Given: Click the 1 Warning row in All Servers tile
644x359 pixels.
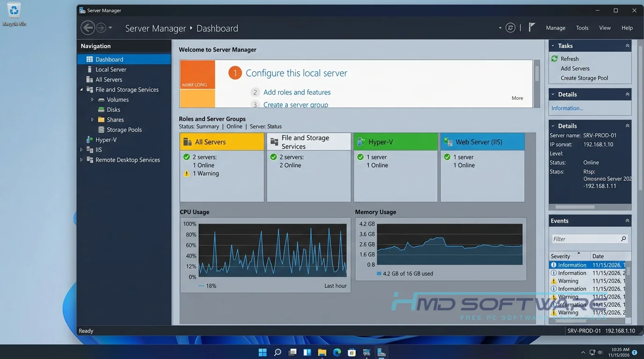Looking at the screenshot, I should click(x=201, y=173).
